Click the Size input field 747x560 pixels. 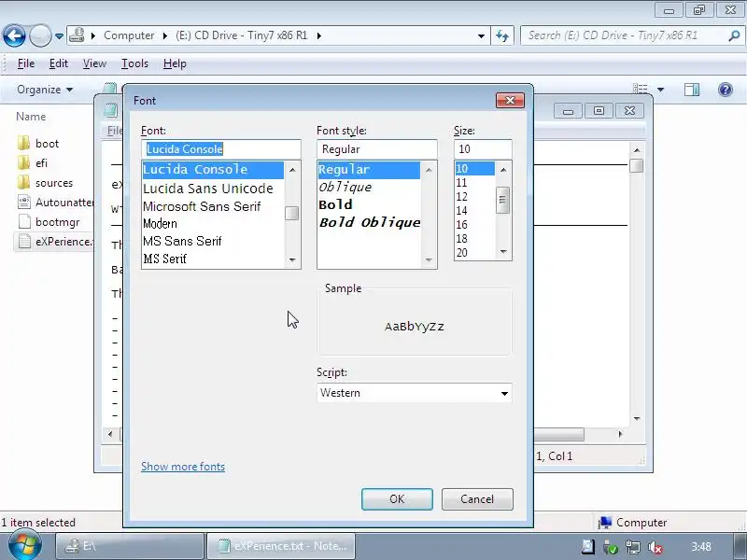[x=483, y=149]
